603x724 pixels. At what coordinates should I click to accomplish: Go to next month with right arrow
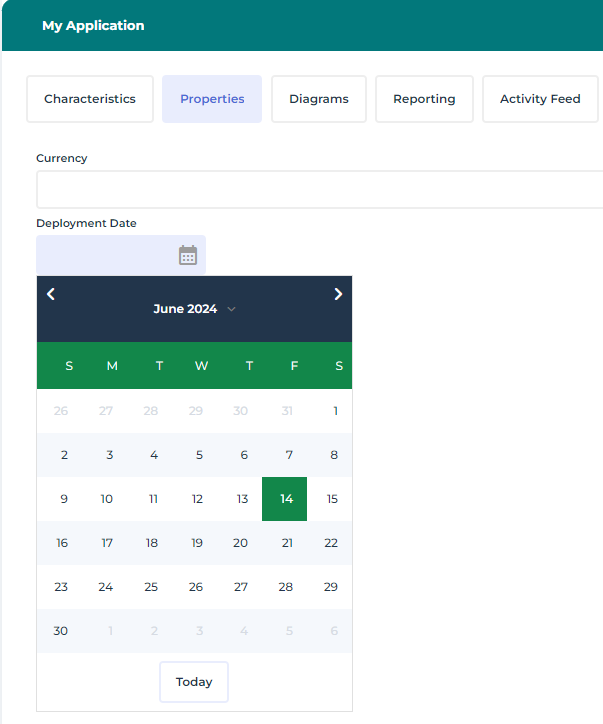click(x=338, y=294)
